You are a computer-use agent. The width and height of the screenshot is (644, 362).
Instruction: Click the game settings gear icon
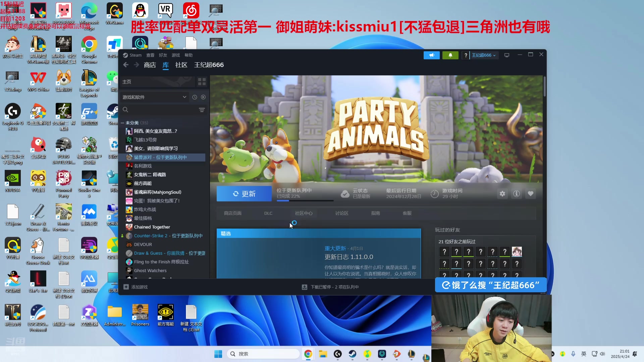(x=502, y=194)
